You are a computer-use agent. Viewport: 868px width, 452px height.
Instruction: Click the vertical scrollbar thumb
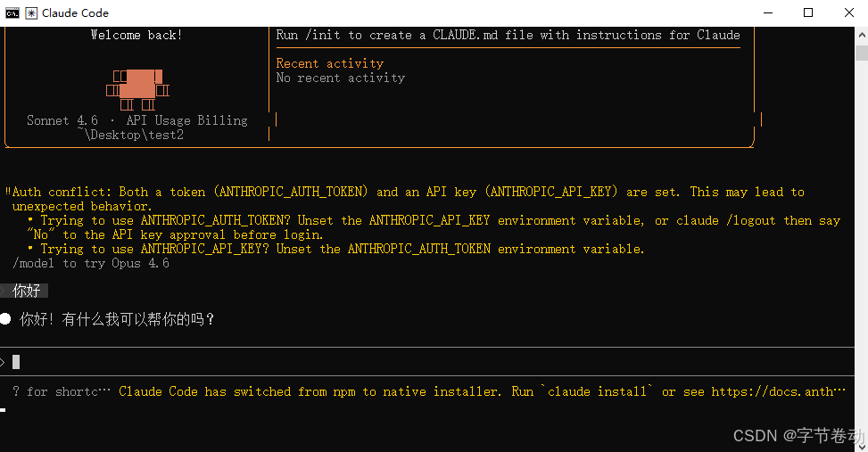click(x=862, y=53)
